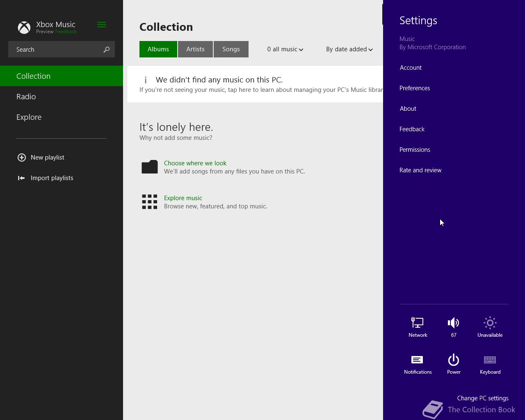Click the Xbox Music title text

tap(56, 24)
